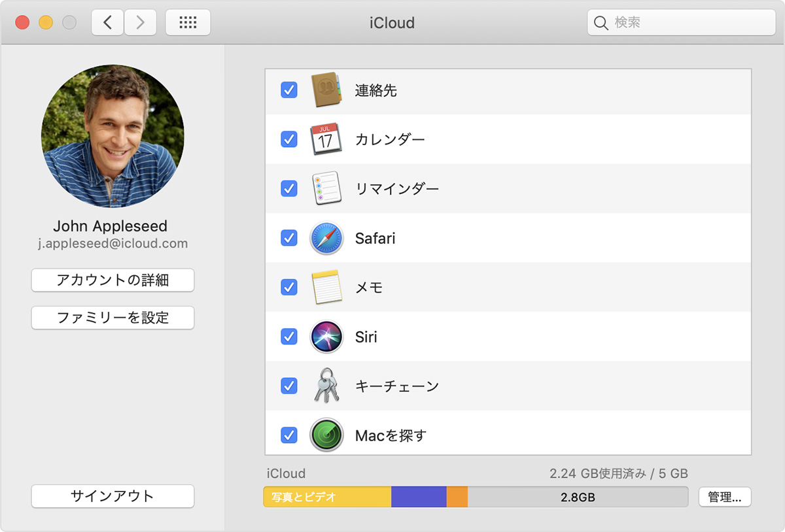The width and height of the screenshot is (785, 532).
Task: Go back with the left chevron button
Action: tap(107, 23)
